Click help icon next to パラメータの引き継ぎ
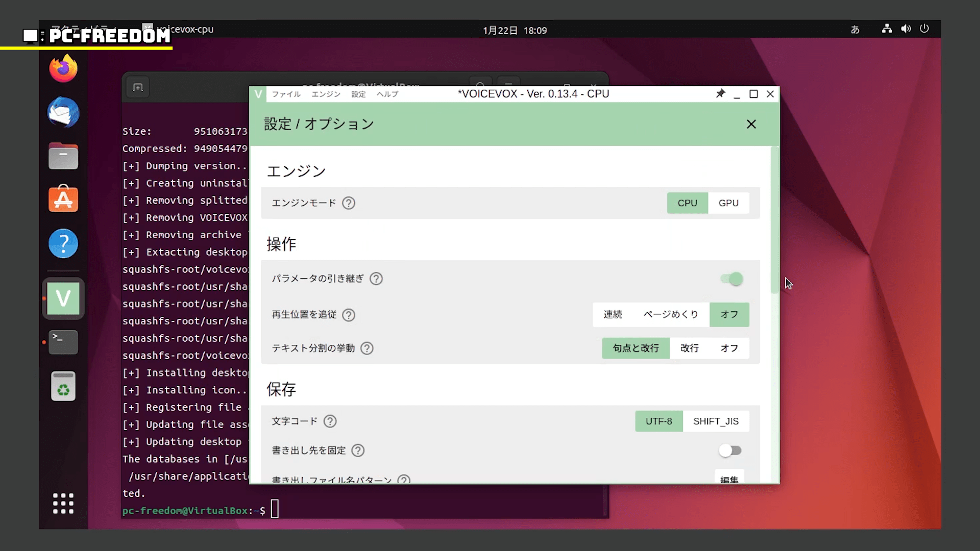 tap(376, 279)
